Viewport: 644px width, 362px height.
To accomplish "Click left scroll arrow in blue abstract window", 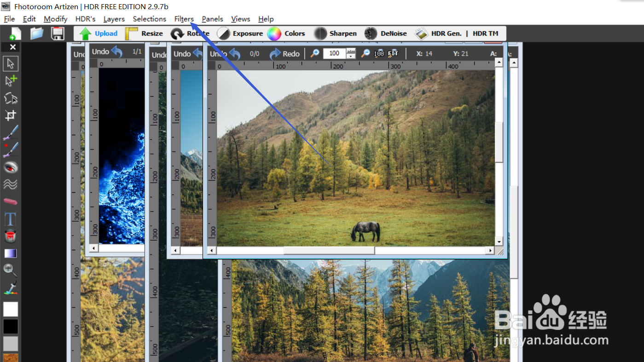I will click(x=94, y=248).
